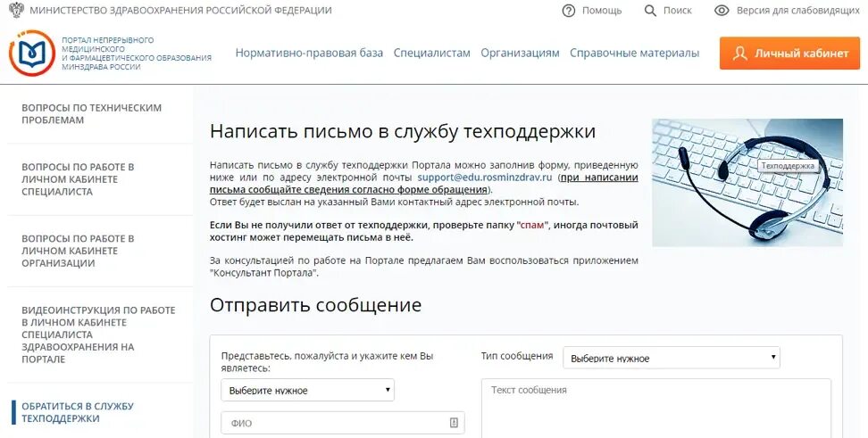Image resolution: width=868 pixels, height=438 pixels.
Task: Open the кем Вы являетесь dropdown
Action: 307,390
